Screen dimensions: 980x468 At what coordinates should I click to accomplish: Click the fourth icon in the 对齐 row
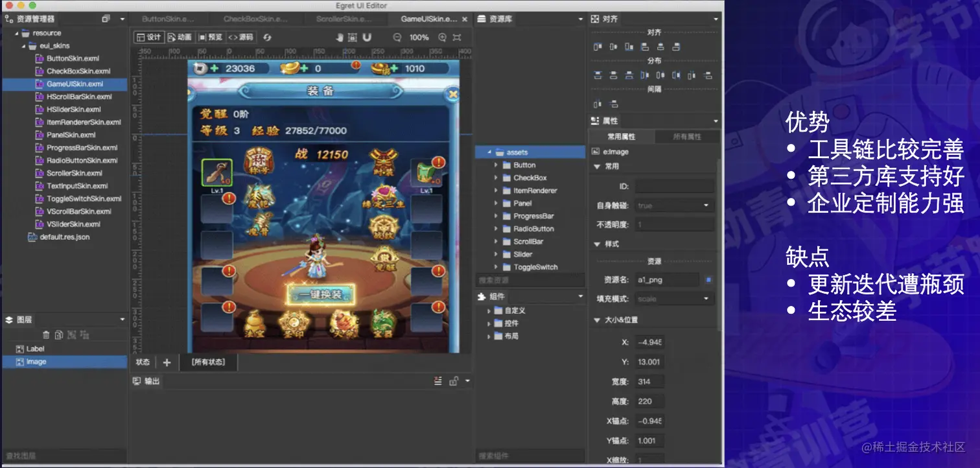[x=644, y=47]
